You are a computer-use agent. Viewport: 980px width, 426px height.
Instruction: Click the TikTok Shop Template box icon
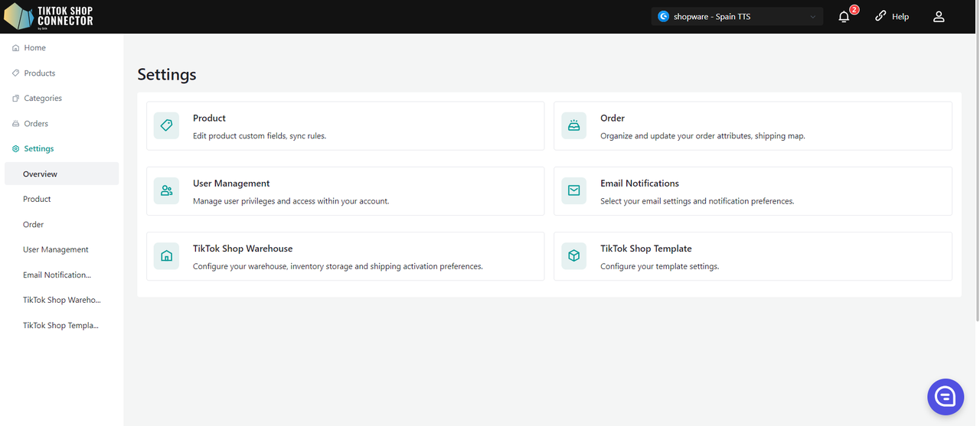coord(573,256)
